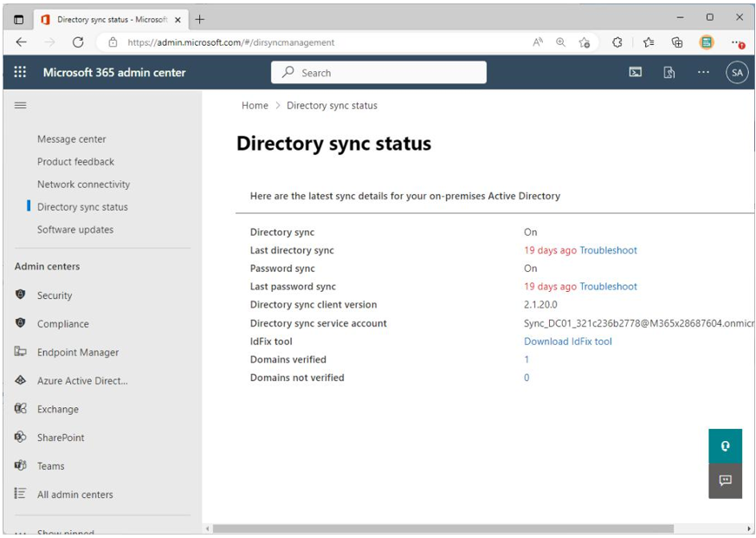756x538 pixels.
Task: Open tab actions menu icon
Action: pos(18,20)
